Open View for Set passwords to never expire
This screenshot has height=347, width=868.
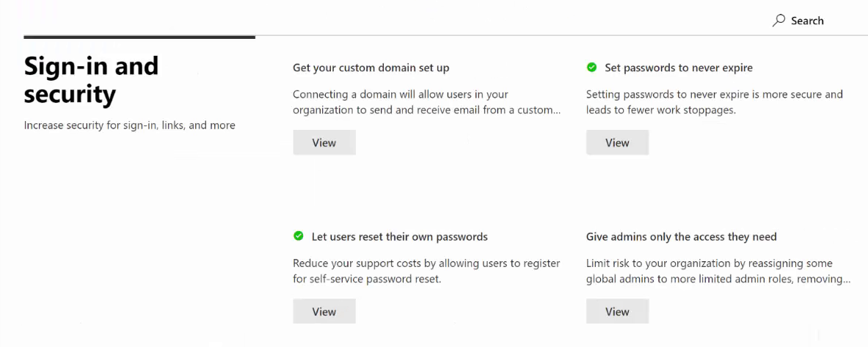point(617,143)
